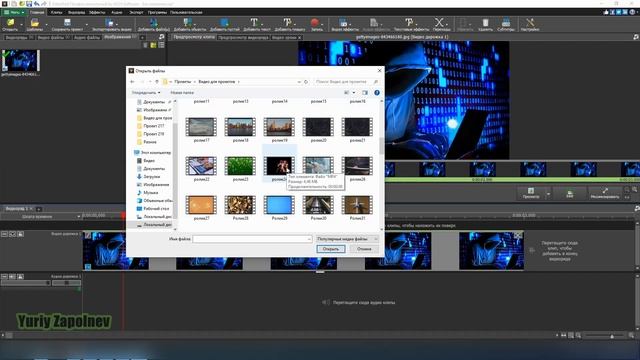Switch to the Изображения media tab
640x360 pixels.
(120, 37)
